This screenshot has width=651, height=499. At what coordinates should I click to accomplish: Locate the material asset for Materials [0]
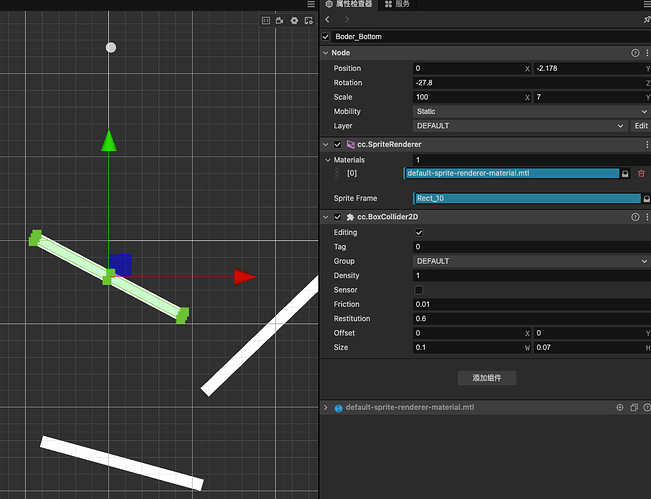(625, 174)
